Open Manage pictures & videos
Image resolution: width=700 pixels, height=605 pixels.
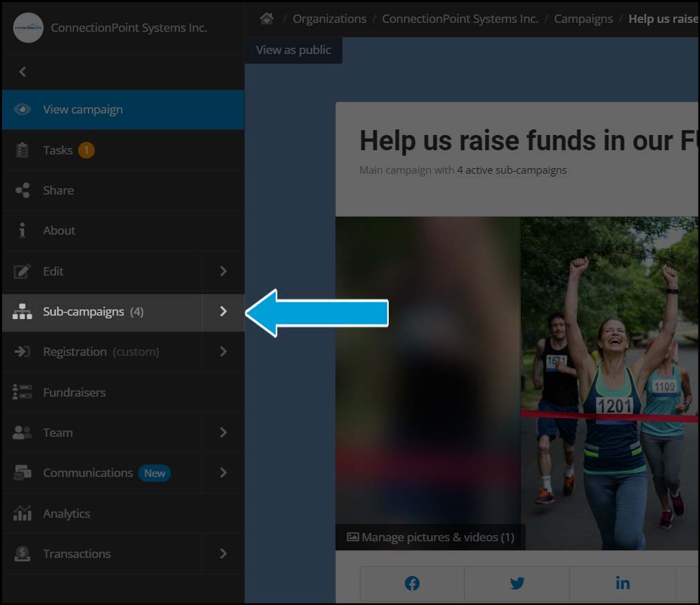[430, 537]
